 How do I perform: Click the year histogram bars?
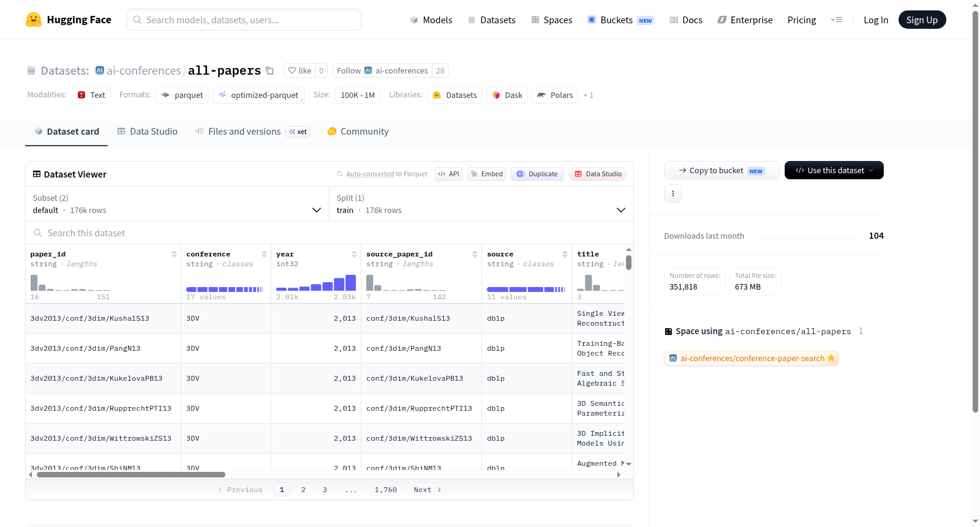pyautogui.click(x=316, y=282)
